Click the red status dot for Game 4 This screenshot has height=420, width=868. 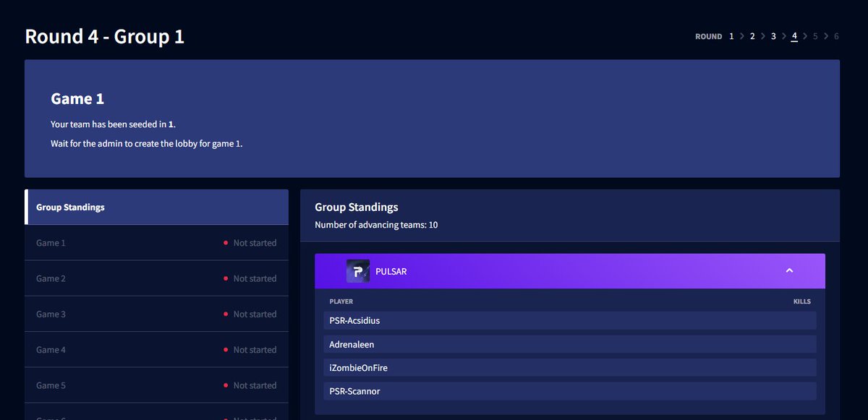pyautogui.click(x=226, y=349)
